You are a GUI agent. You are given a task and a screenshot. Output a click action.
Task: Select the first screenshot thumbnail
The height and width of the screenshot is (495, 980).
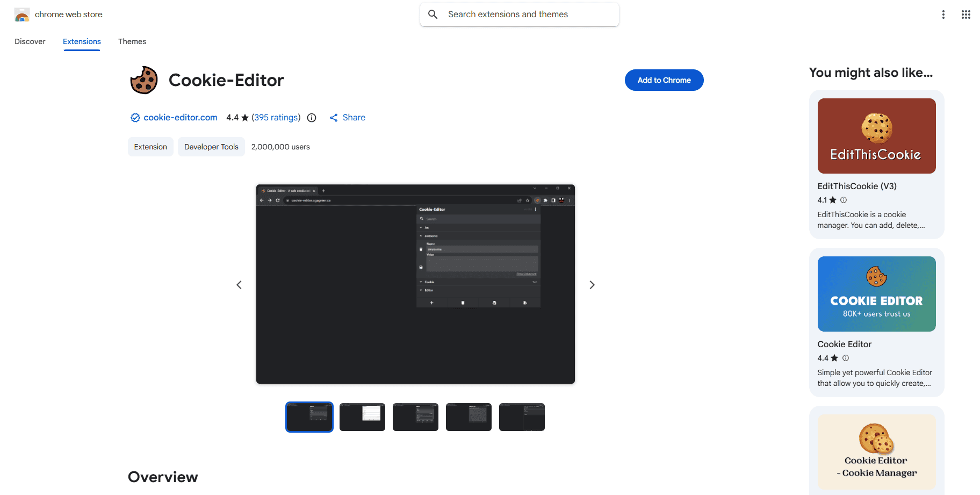309,417
